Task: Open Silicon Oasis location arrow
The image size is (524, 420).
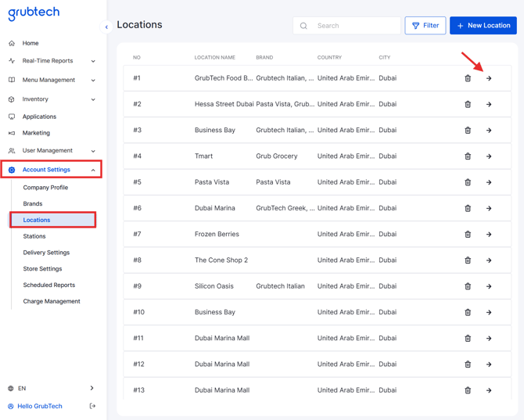Action: [x=489, y=286]
